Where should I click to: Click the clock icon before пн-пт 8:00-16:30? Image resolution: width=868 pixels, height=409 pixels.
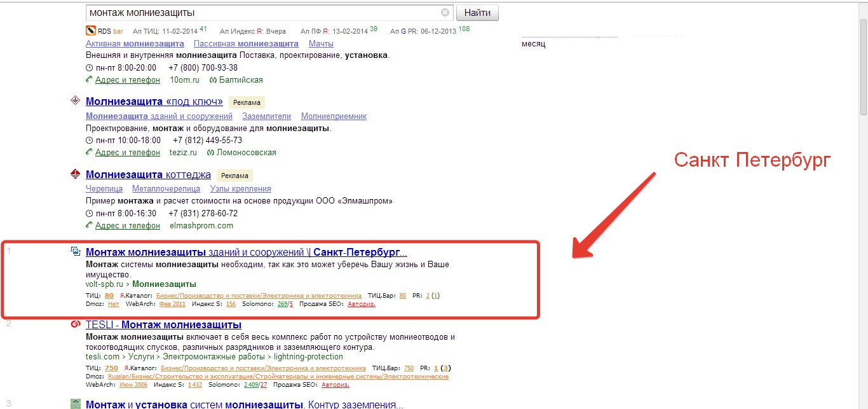(89, 214)
